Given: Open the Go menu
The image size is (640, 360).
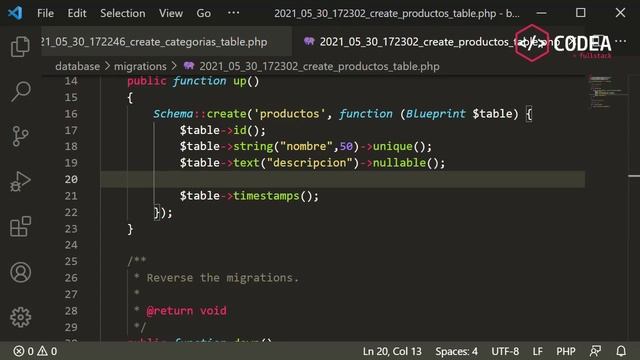Looking at the screenshot, I should (x=203, y=13).
